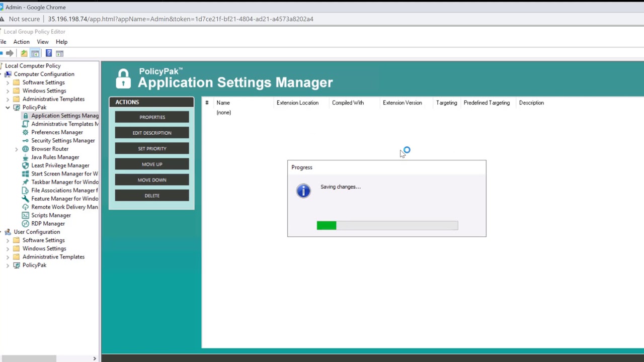Click the (none) entry in the list
The height and width of the screenshot is (362, 644).
[223, 113]
